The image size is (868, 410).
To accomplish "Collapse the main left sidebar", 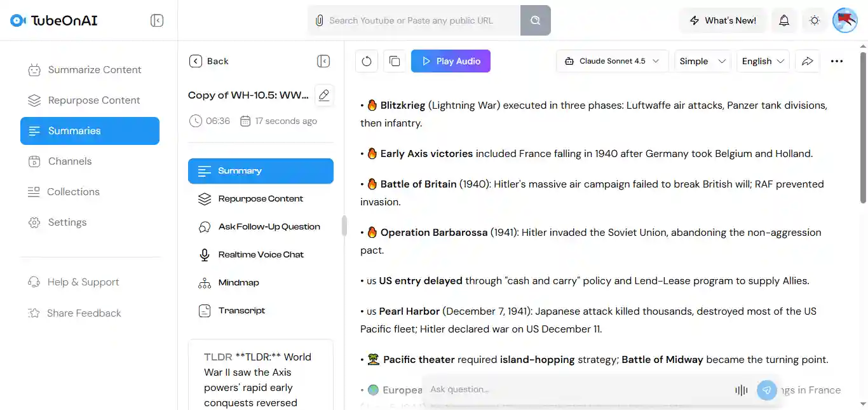I will (x=157, y=20).
